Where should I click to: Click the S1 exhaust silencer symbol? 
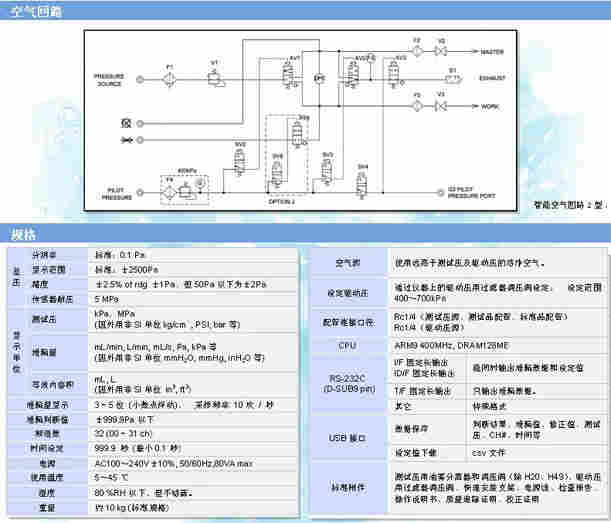click(452, 78)
